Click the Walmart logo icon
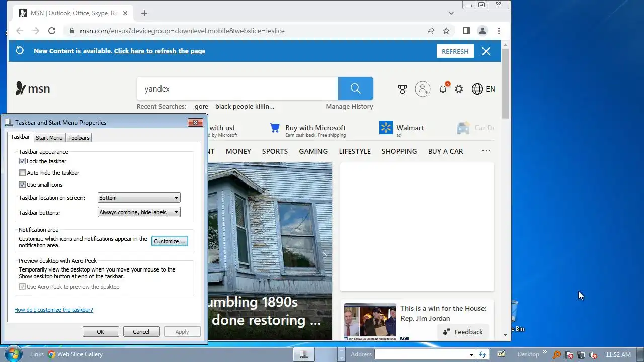This screenshot has height=362, width=644. (x=386, y=128)
